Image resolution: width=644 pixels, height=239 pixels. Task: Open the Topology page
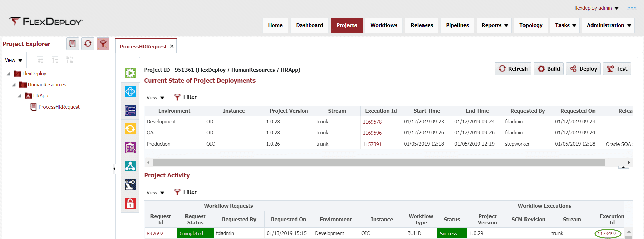[531, 25]
